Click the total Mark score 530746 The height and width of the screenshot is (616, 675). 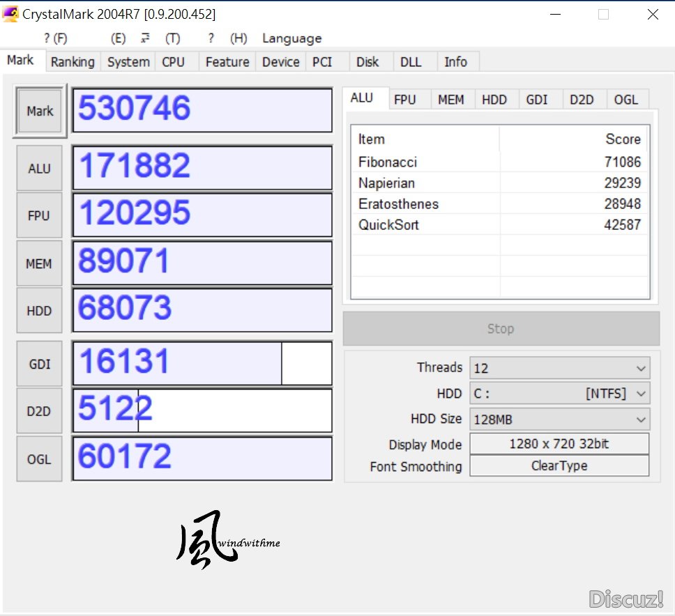point(202,110)
